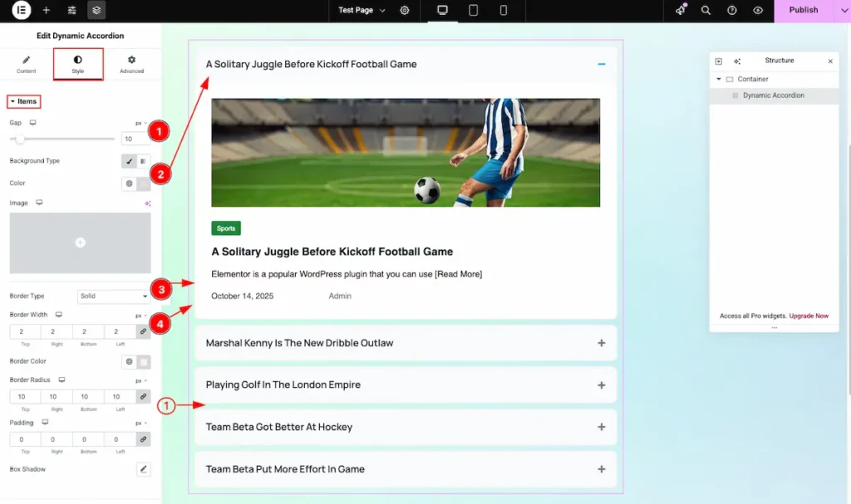
Task: Click the Upgrade Now link
Action: tap(809, 316)
